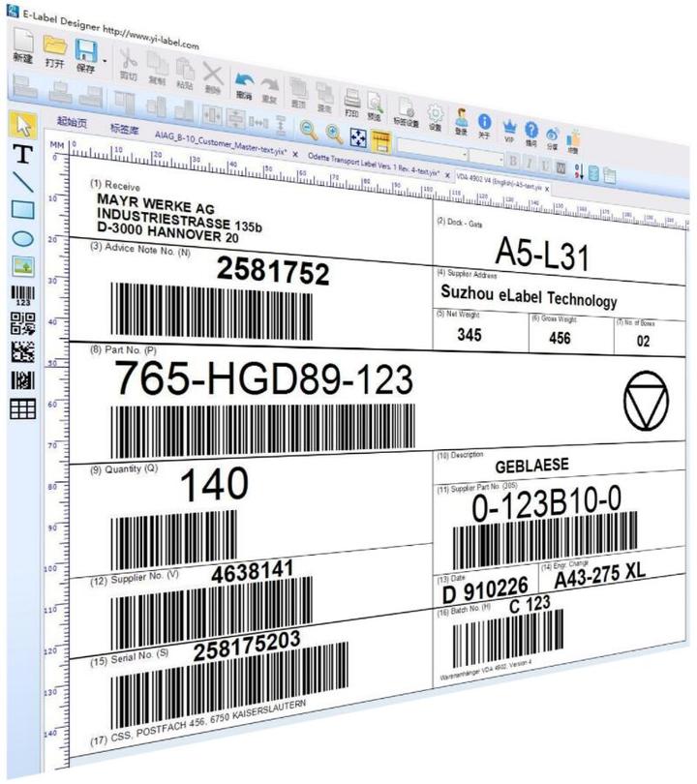Open the Odette Transport Label tab

coord(374,166)
